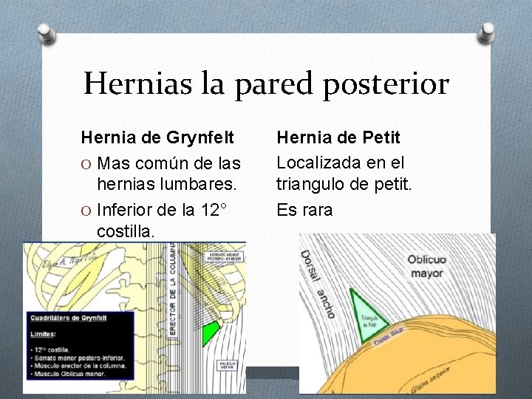Select the green Triangulo de Petit shape

click(x=368, y=316)
